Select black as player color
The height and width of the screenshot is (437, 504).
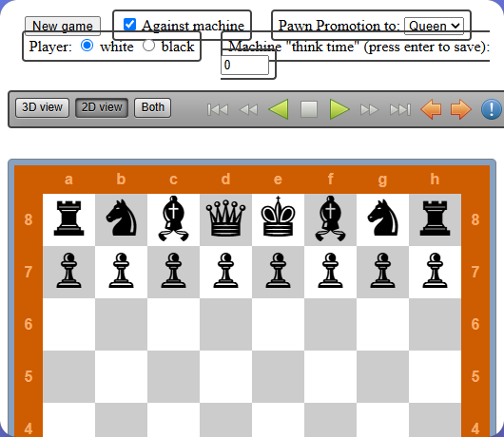point(148,46)
